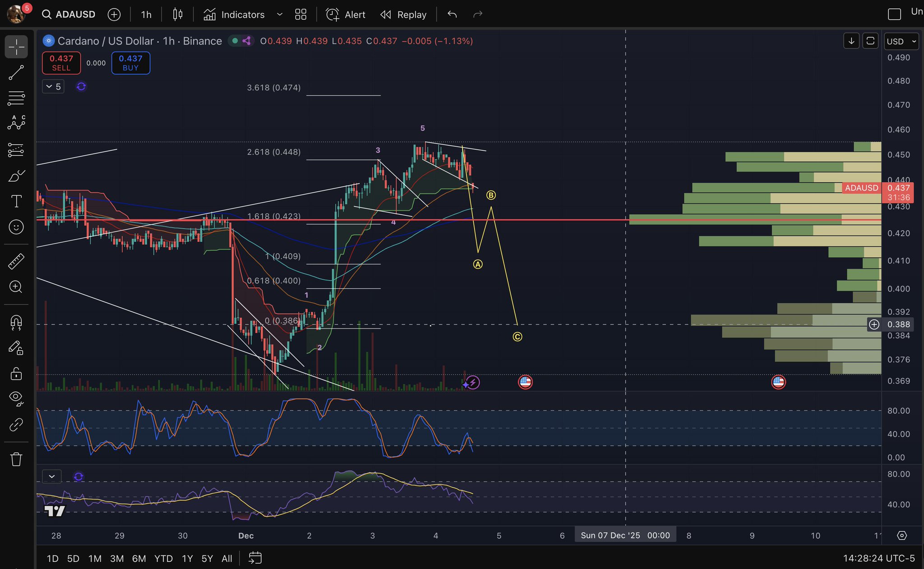The image size is (924, 569).
Task: Delete drawings with trash icon
Action: click(x=16, y=459)
